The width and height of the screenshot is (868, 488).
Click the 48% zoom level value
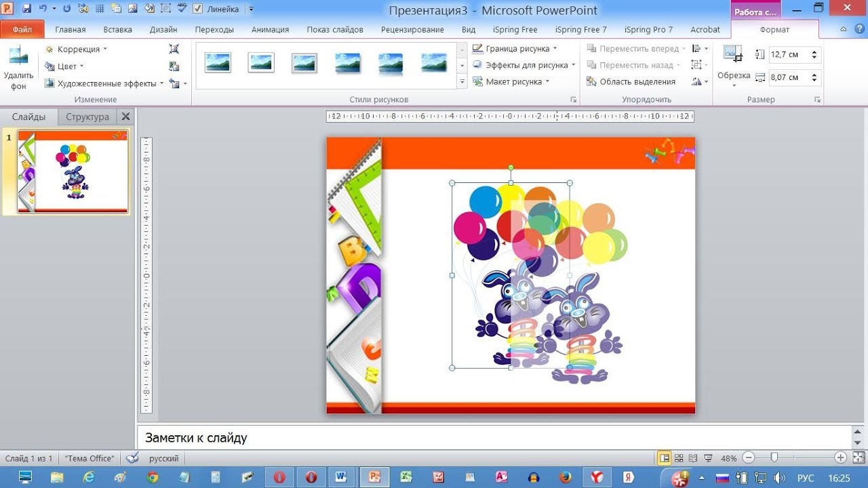(729, 459)
